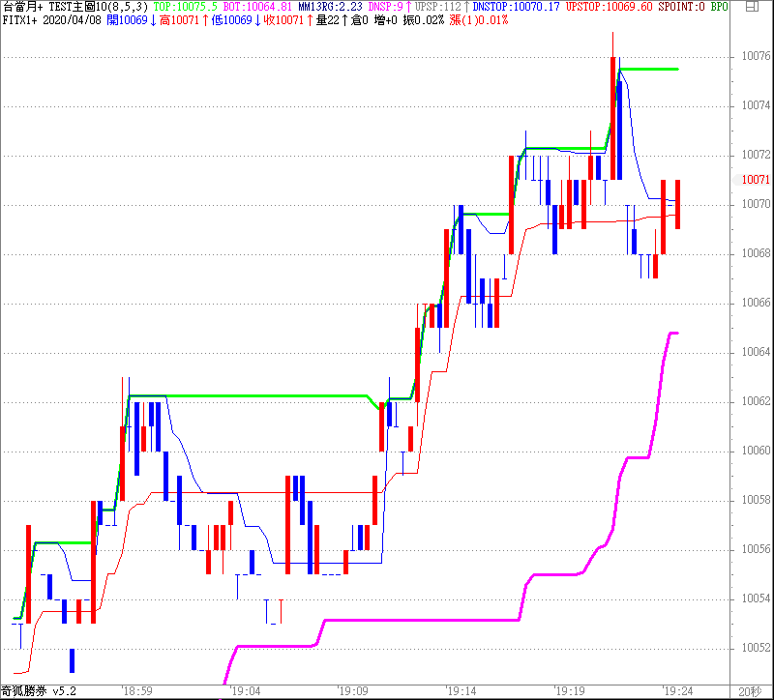
Task: Click the gray UPSP:112 indicator readout
Action: (x=438, y=7)
